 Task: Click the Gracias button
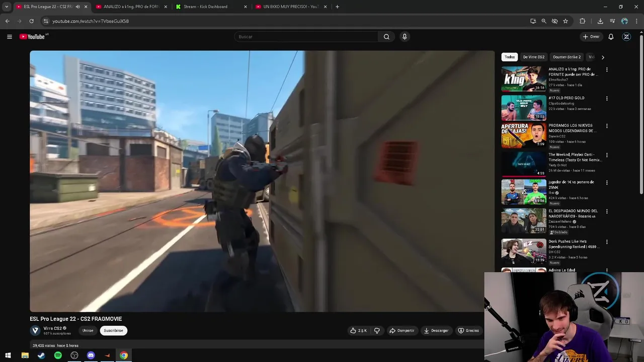pyautogui.click(x=468, y=330)
